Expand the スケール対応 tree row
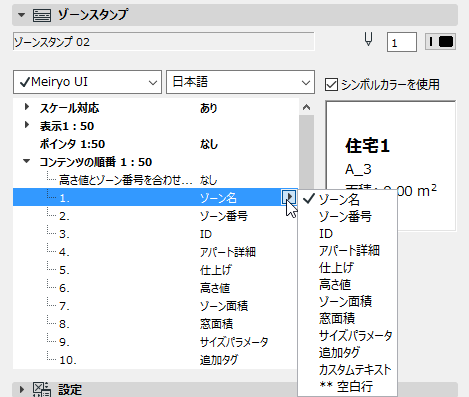The width and height of the screenshot is (469, 397). click(x=27, y=107)
